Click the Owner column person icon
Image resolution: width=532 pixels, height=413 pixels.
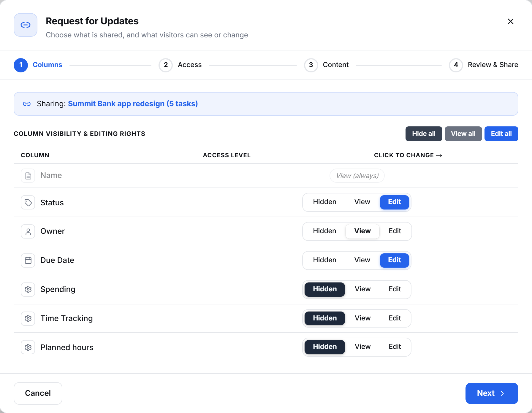pyautogui.click(x=28, y=231)
